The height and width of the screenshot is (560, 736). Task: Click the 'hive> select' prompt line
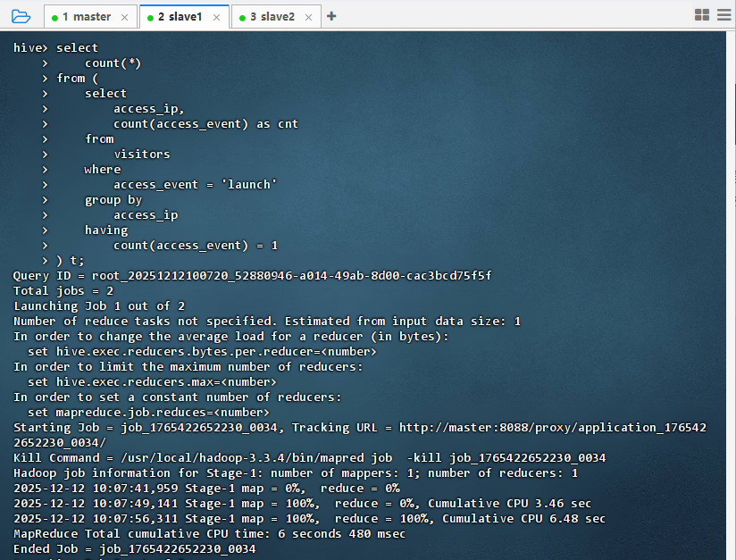point(56,48)
